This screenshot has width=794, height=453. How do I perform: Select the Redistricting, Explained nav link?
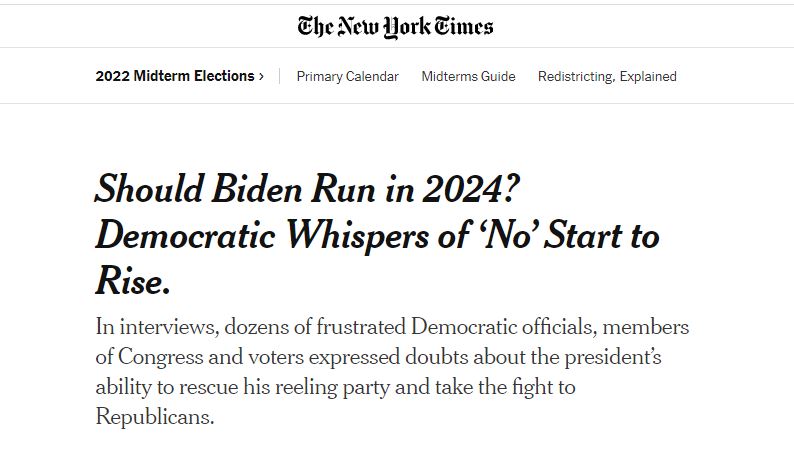(607, 76)
